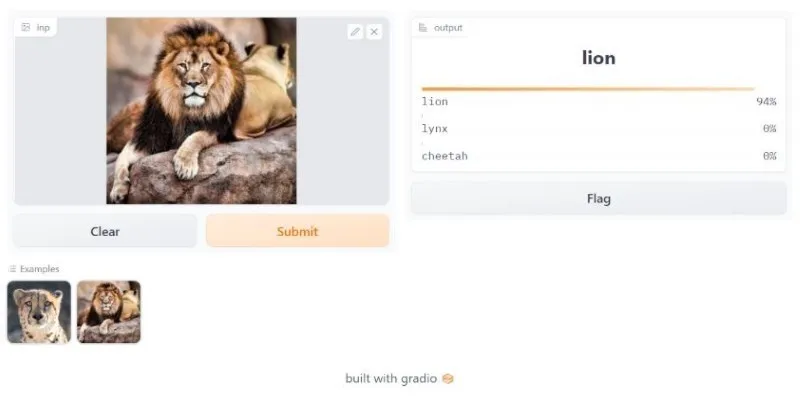Click the inp label tag

click(36, 28)
